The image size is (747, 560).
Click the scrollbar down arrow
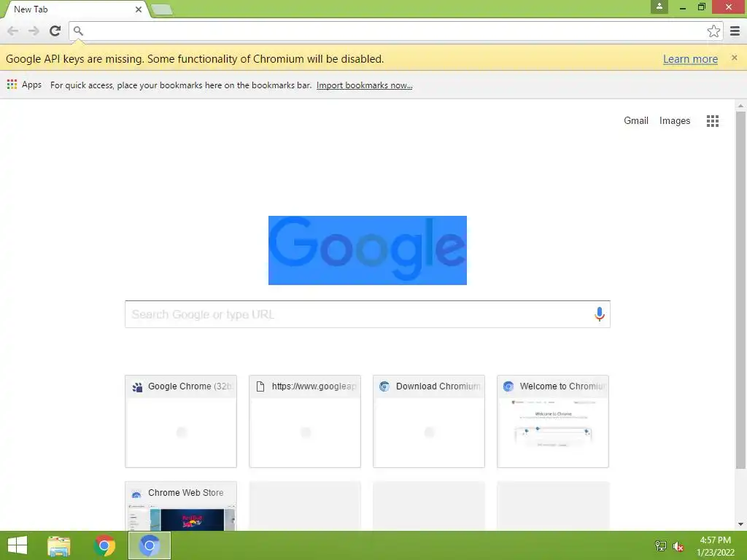click(x=740, y=524)
